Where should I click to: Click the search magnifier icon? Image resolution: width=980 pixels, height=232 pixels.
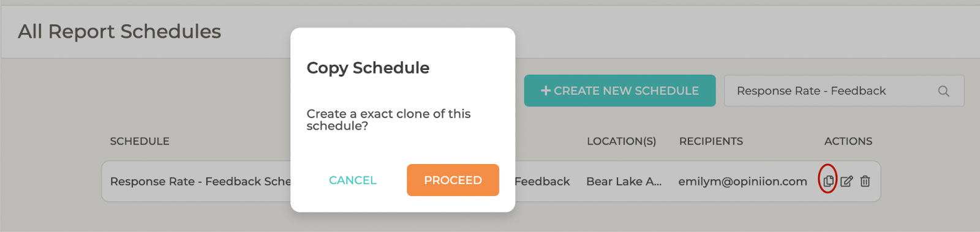click(943, 91)
